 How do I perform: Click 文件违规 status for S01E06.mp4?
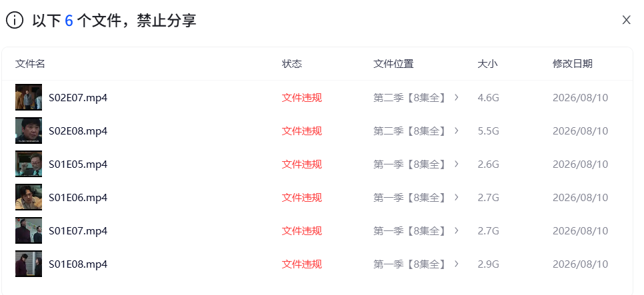(302, 197)
